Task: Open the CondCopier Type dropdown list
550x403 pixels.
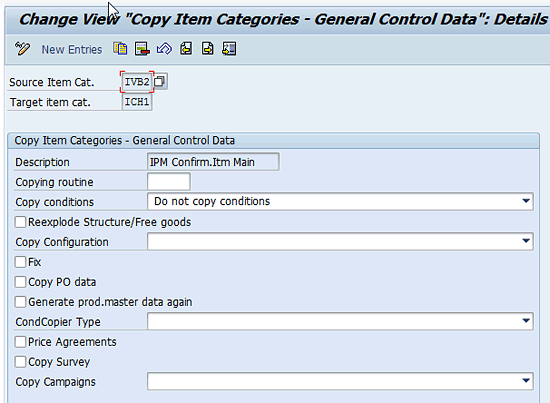Action: pyautogui.click(x=525, y=321)
